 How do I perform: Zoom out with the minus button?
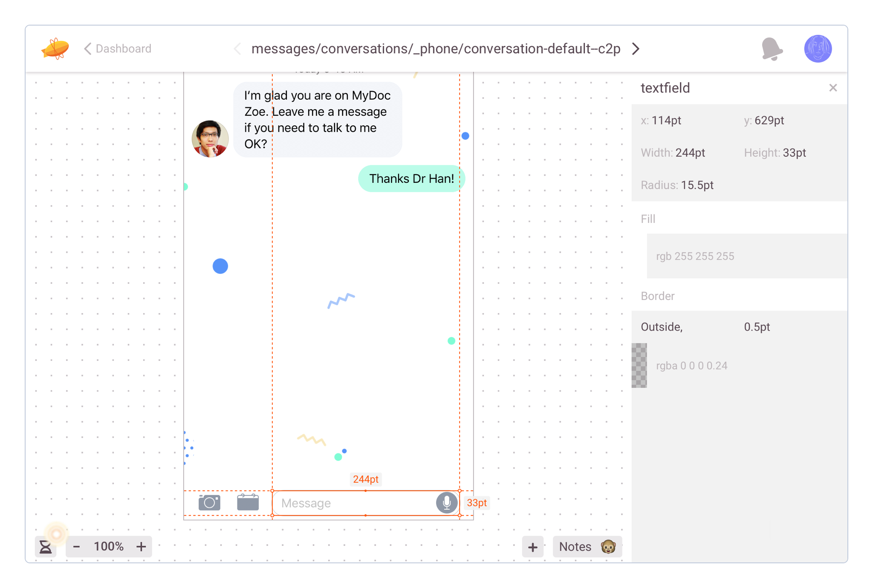click(77, 547)
